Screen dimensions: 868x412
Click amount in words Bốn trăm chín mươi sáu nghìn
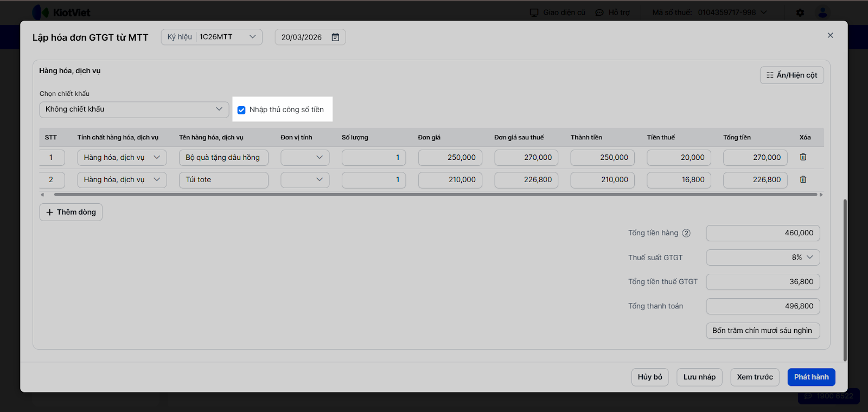(x=763, y=331)
